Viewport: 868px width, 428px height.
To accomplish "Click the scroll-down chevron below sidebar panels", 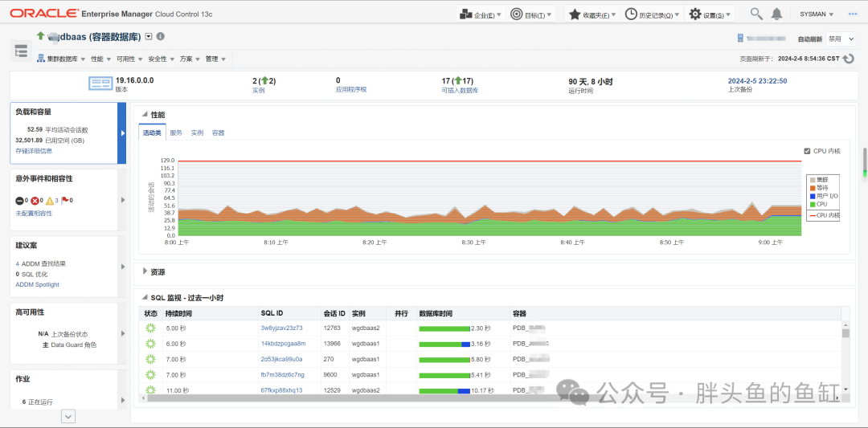I will 68,416.
